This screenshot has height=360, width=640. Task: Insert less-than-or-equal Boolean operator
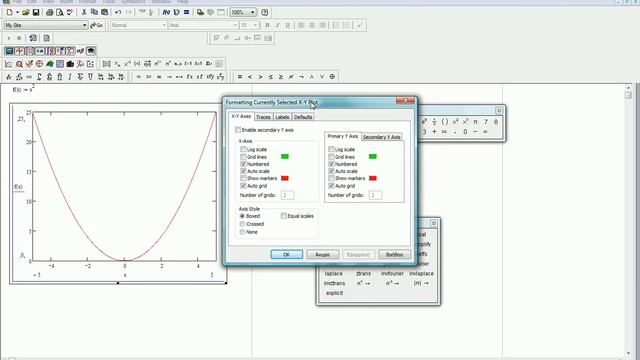point(271,77)
